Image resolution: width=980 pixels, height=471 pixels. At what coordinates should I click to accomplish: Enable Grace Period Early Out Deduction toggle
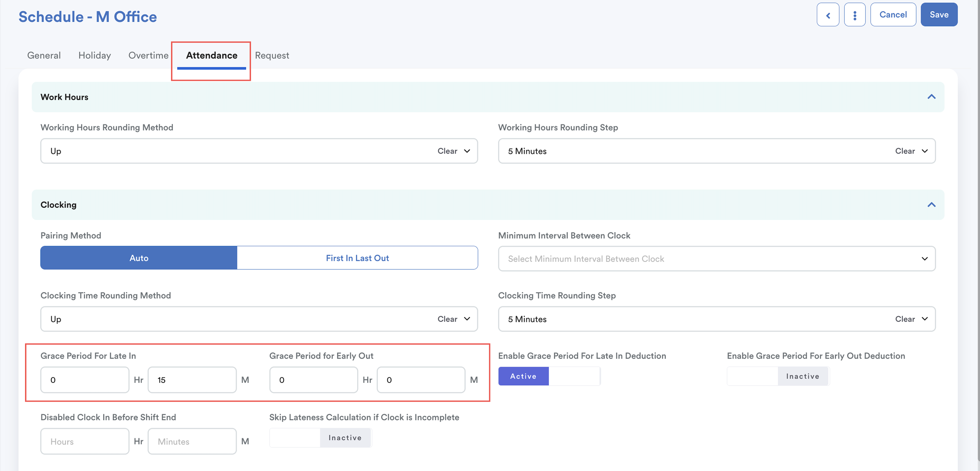tap(778, 376)
